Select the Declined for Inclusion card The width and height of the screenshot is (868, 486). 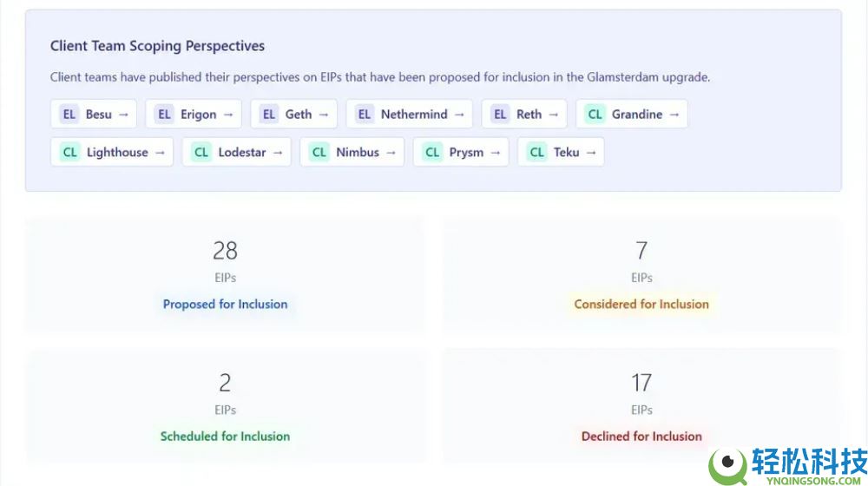641,406
